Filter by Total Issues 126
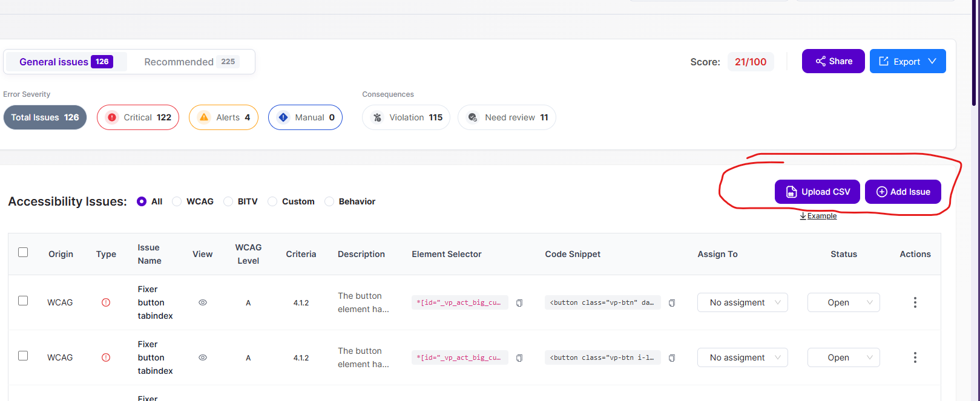Screen dimensions: 980x401 point(45,117)
